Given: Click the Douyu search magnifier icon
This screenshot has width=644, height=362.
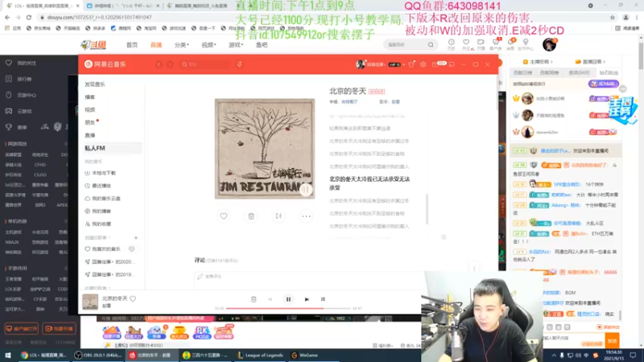Looking at the screenshot, I should [431, 45].
